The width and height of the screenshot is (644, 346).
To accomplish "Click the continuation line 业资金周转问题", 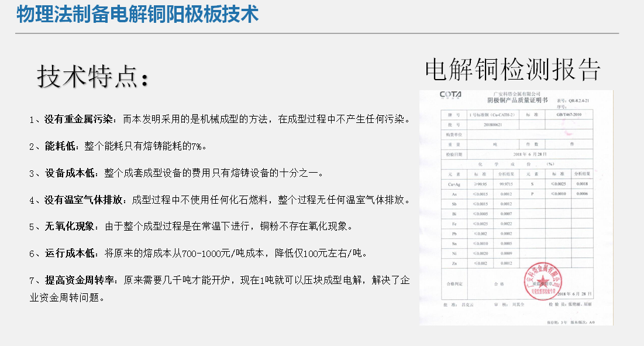I will [x=64, y=297].
